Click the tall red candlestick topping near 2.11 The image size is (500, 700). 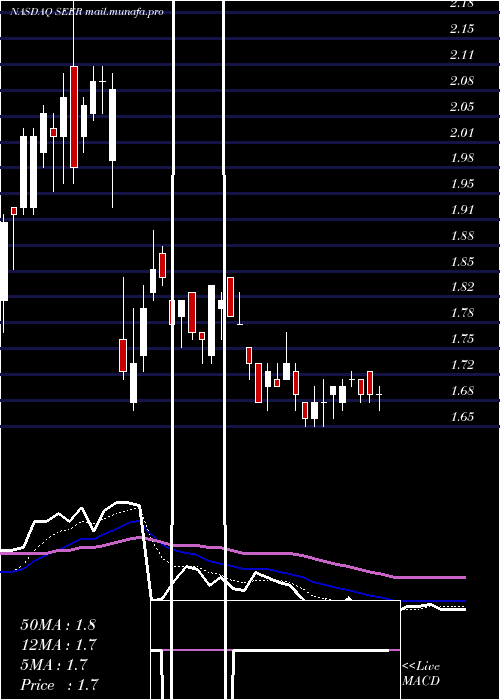click(x=74, y=117)
